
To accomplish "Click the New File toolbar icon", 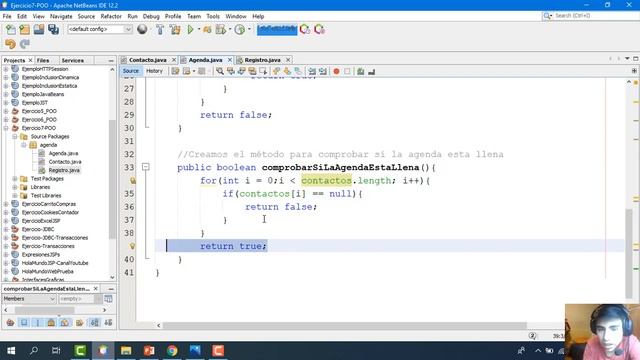I will click(x=11, y=29).
